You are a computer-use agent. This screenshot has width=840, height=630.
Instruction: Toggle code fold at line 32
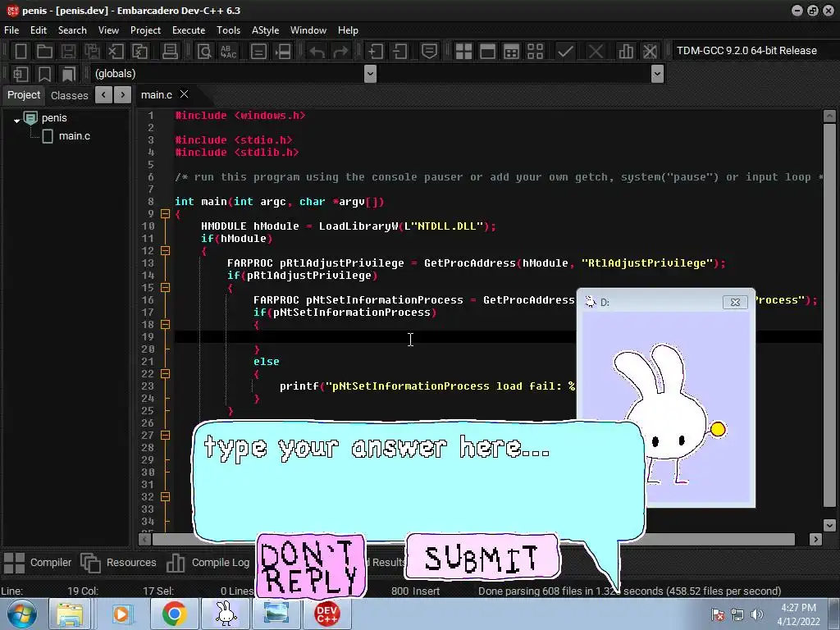165,497
